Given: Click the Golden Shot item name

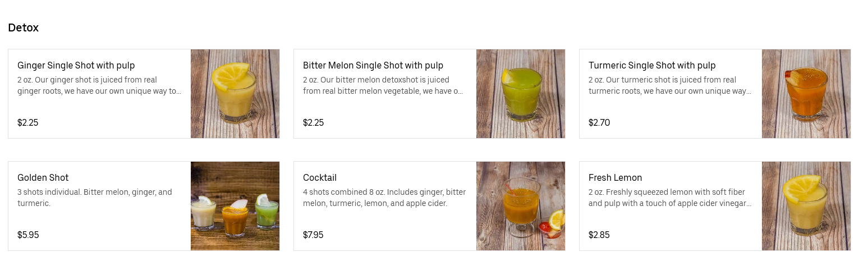Looking at the screenshot, I should [43, 178].
